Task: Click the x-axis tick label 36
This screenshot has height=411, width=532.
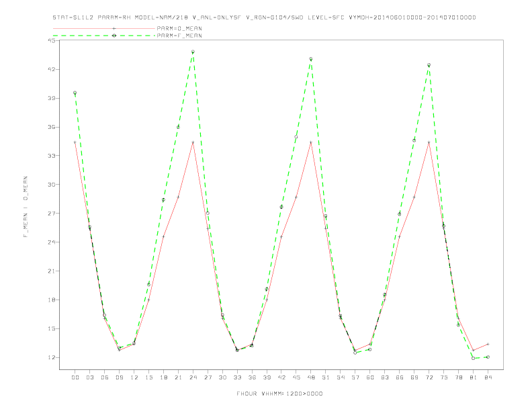Action: tap(252, 377)
